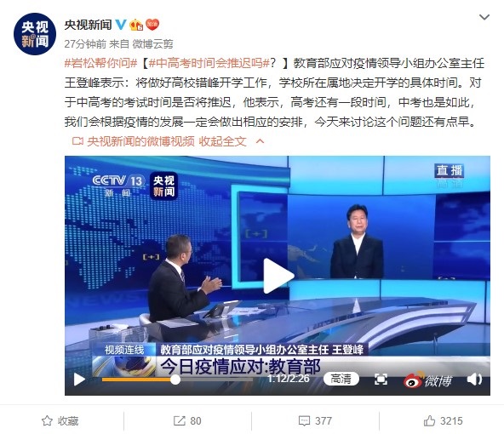Open the post options chevron menu
Viewport: 504px width, 434px height.
(484, 17)
